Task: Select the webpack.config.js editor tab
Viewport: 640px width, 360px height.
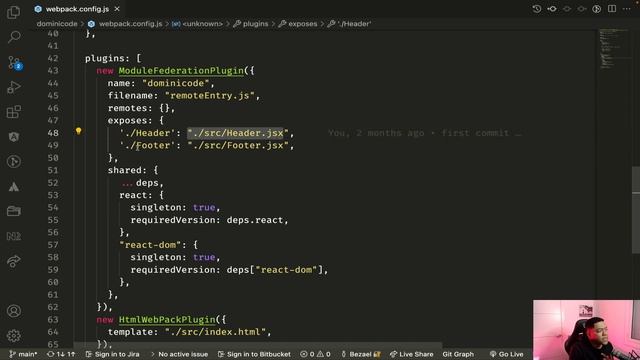Action: click(78, 9)
